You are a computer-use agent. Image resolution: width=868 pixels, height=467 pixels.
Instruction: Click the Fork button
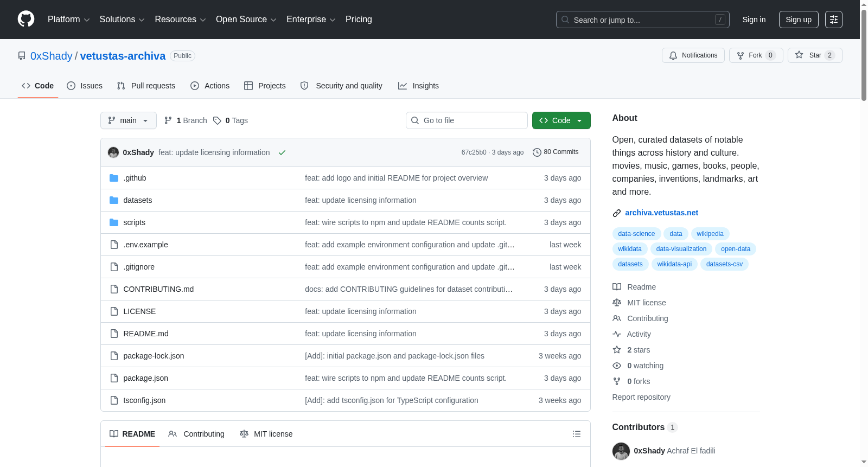pos(756,55)
